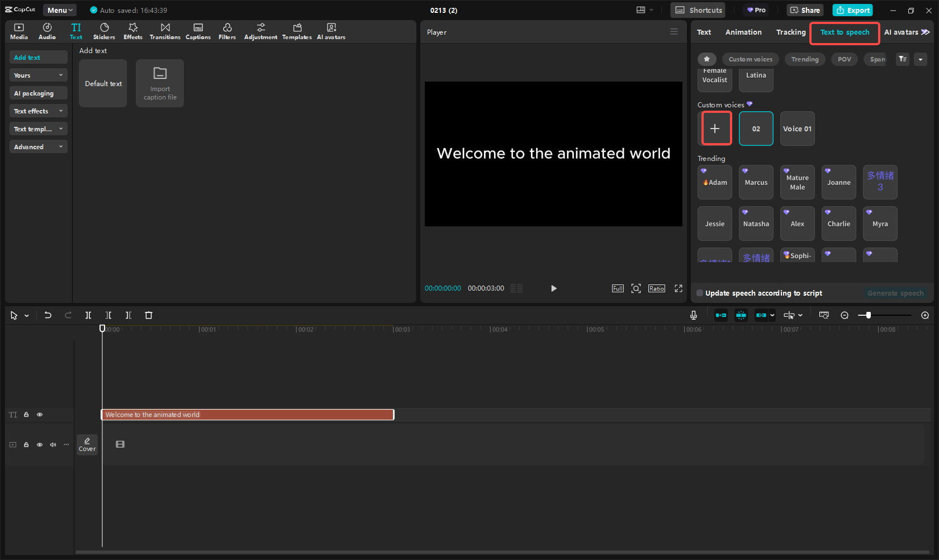Add a new custom voice
The height and width of the screenshot is (560, 939).
coord(715,129)
